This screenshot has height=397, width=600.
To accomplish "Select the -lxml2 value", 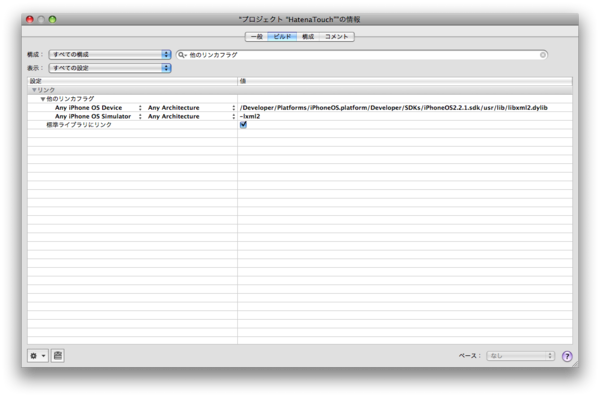I will (x=250, y=116).
